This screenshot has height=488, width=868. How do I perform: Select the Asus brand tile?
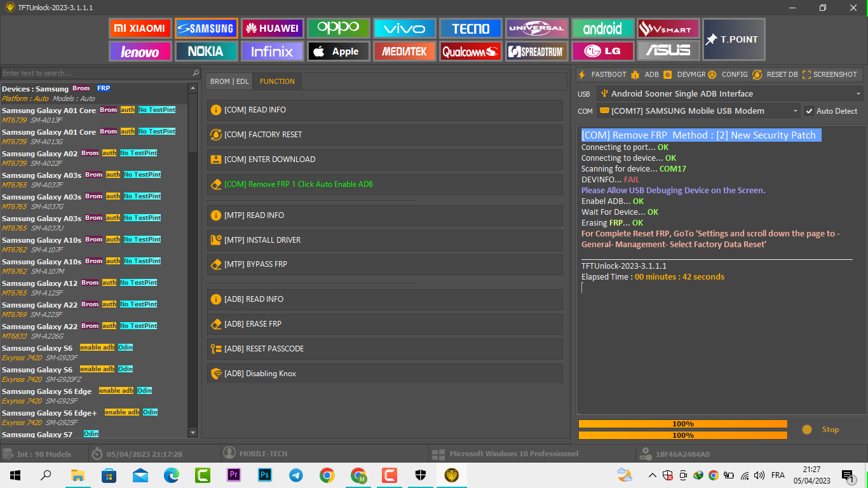(668, 51)
